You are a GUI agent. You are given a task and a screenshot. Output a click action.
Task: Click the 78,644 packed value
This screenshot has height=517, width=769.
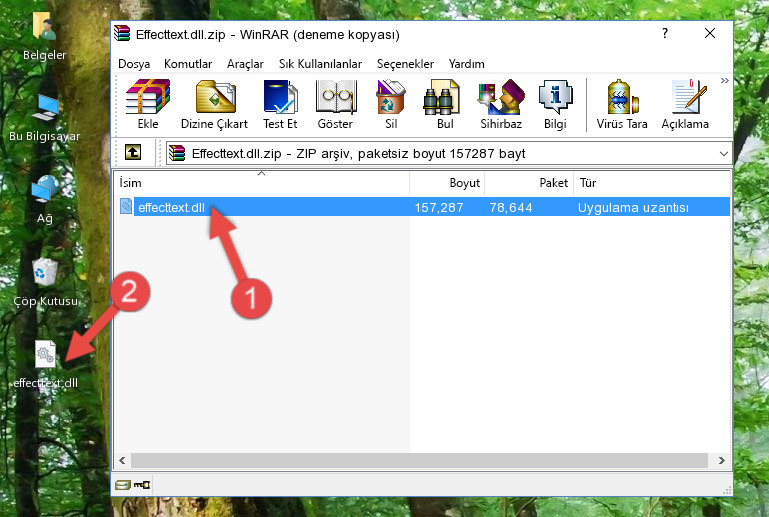click(x=511, y=207)
